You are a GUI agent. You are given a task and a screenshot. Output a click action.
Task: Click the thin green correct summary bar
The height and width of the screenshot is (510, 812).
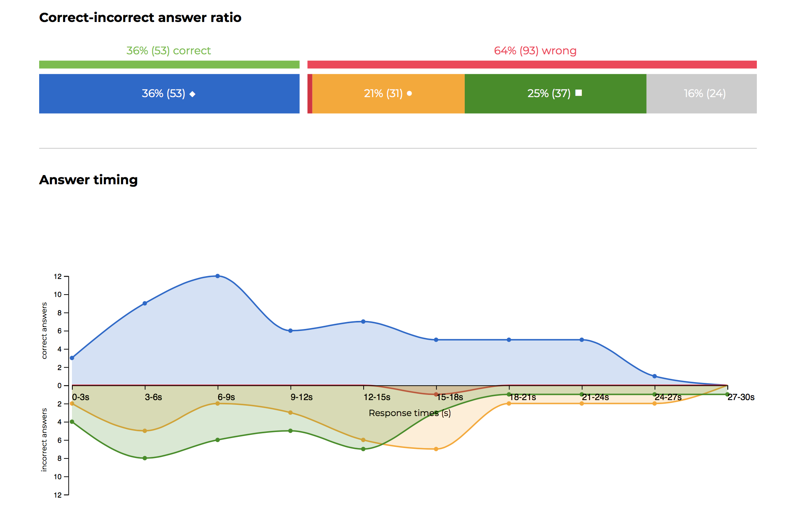[169, 64]
